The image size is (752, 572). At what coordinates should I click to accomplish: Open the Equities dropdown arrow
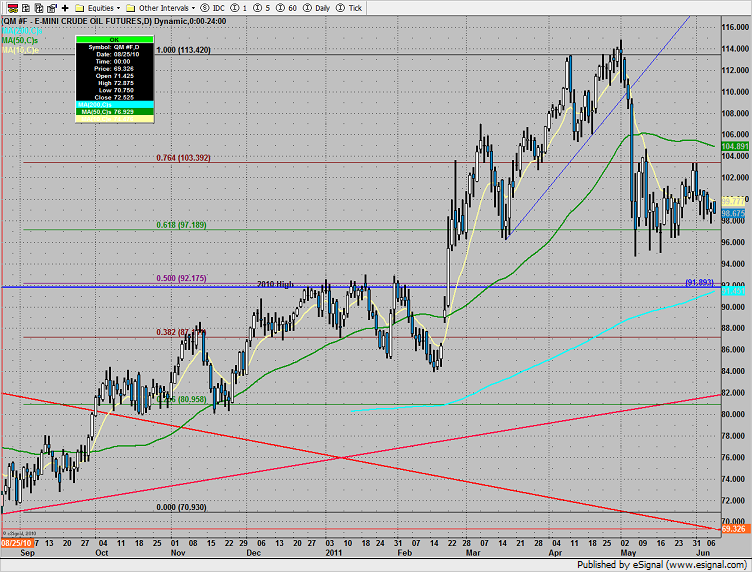pyautogui.click(x=118, y=8)
